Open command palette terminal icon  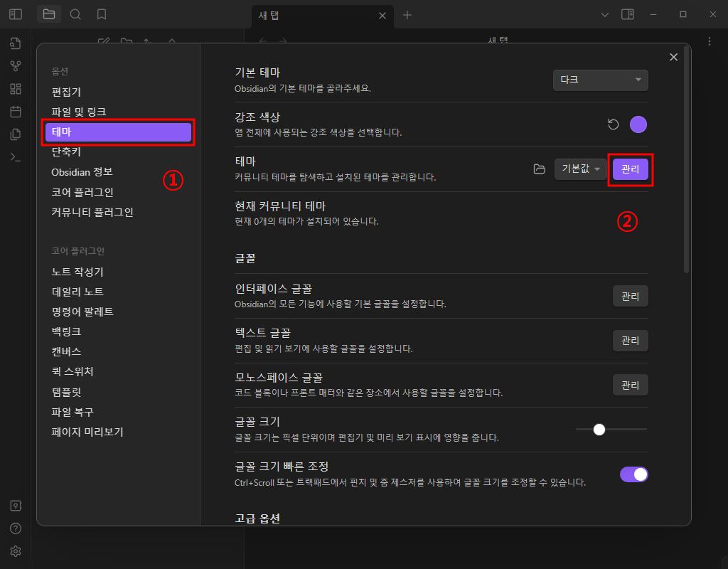point(16,157)
